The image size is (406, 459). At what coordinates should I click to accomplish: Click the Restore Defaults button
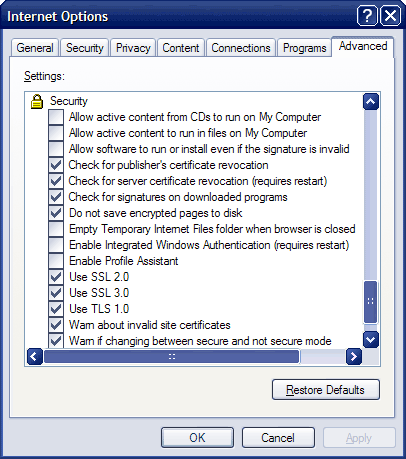pyautogui.click(x=326, y=390)
